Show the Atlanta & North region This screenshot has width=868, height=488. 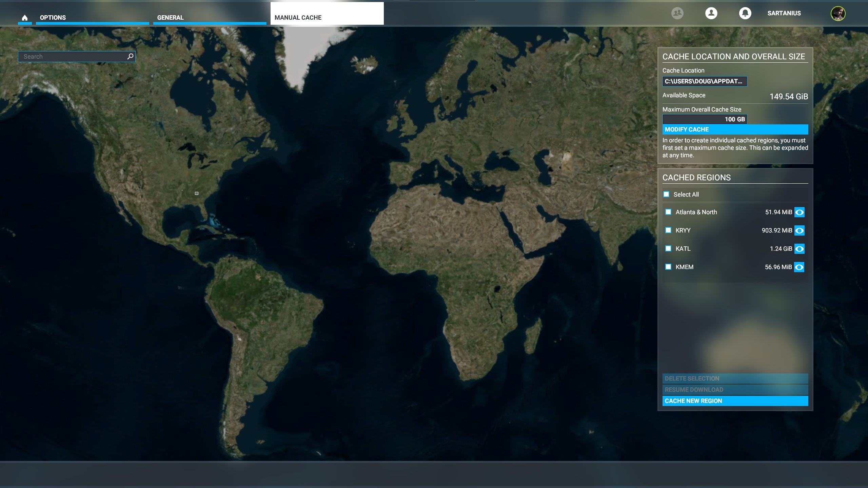pos(800,212)
